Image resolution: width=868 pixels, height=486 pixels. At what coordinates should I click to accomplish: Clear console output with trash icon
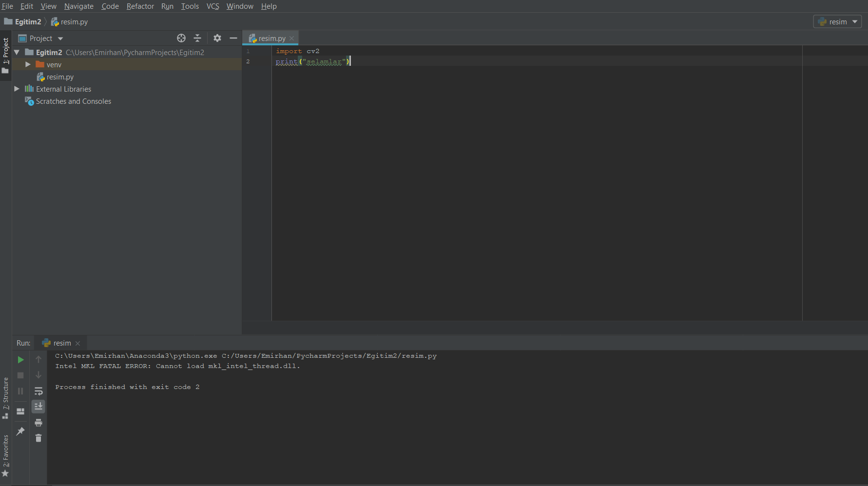click(39, 438)
